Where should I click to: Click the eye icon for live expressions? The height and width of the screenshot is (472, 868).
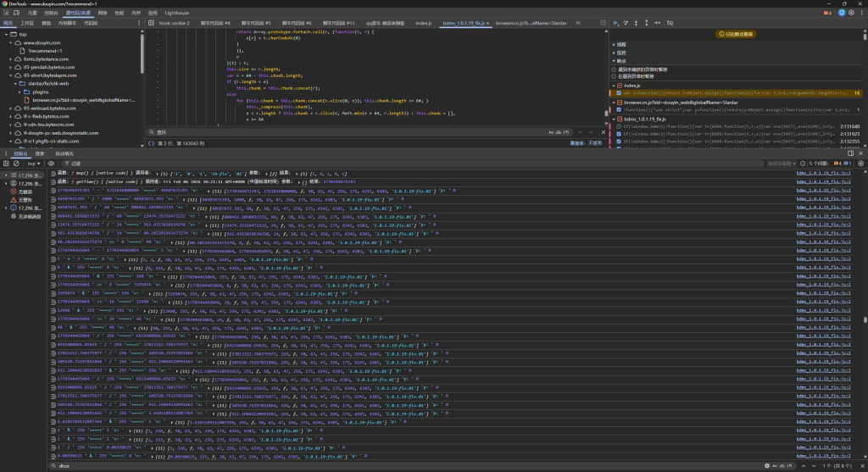52,163
